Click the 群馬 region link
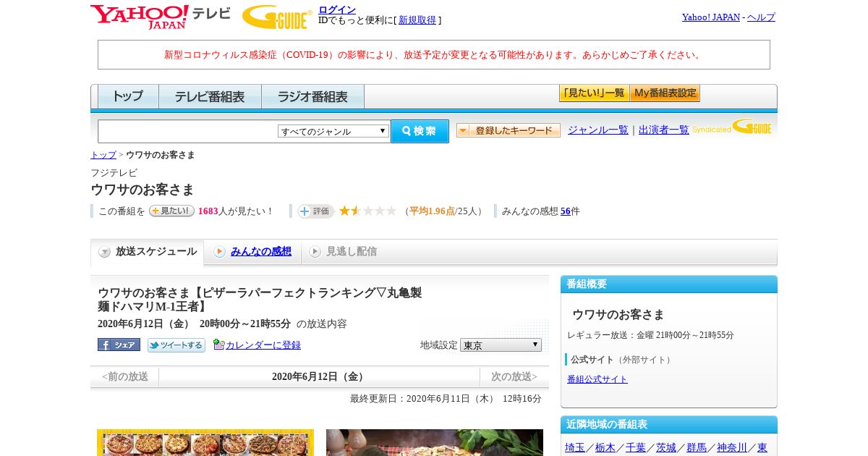 pos(697,448)
